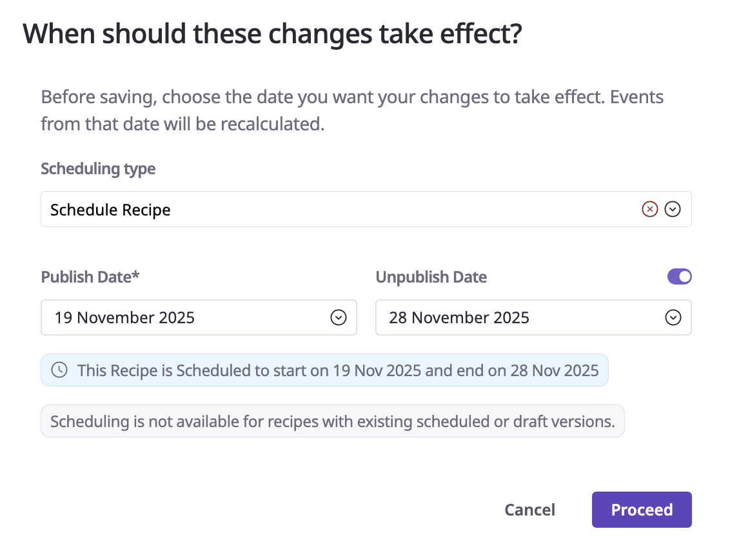
Task: Disable the Unpublish Date toggle
Action: coord(679,277)
